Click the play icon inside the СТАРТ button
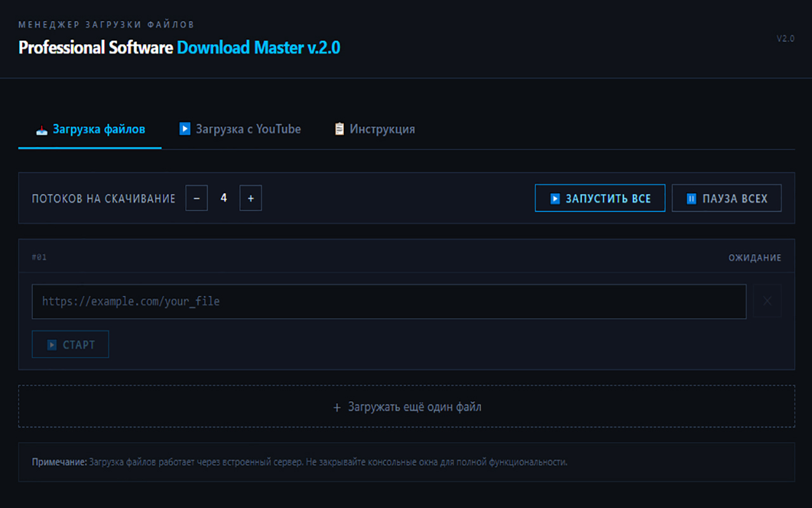 [x=52, y=345]
